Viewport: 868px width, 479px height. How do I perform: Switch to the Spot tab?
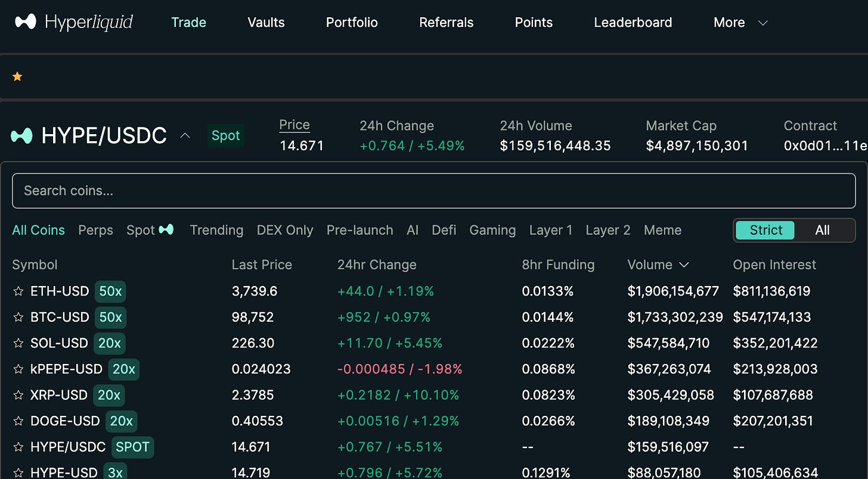click(x=150, y=230)
